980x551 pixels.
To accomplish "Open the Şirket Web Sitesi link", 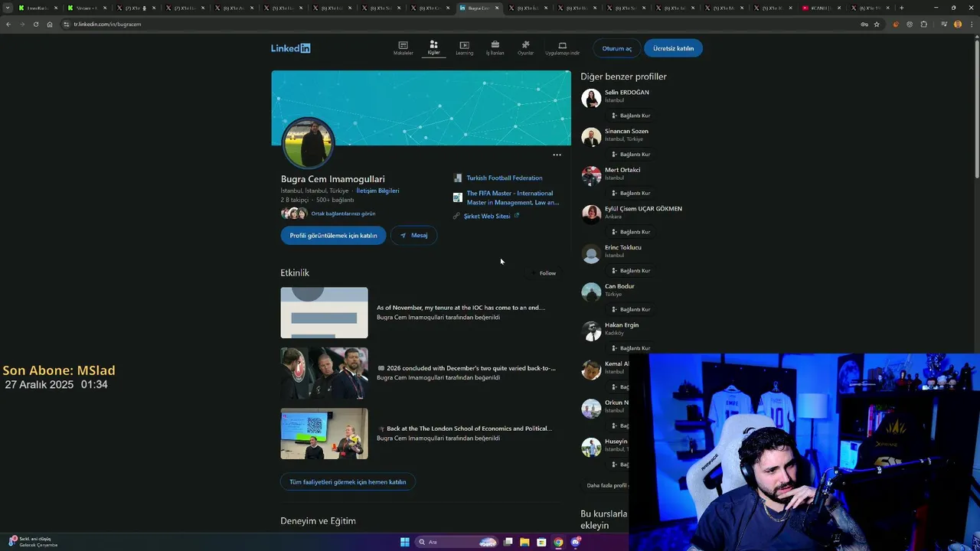I will pyautogui.click(x=487, y=216).
